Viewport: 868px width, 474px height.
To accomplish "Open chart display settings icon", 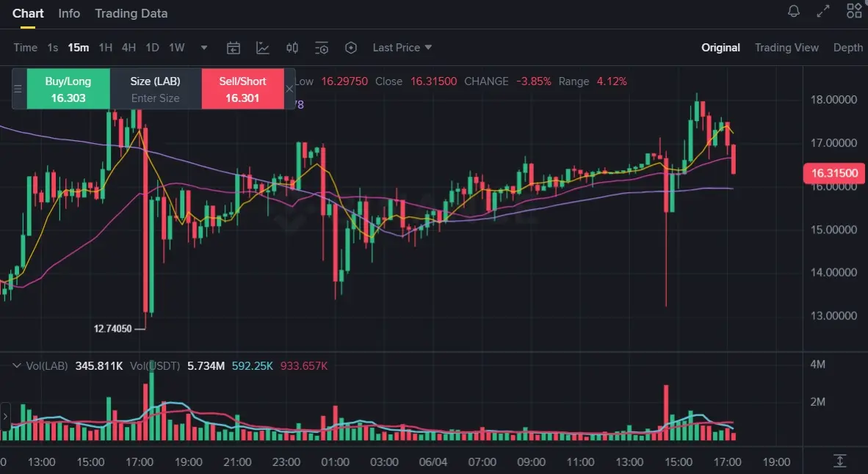I will click(x=322, y=48).
